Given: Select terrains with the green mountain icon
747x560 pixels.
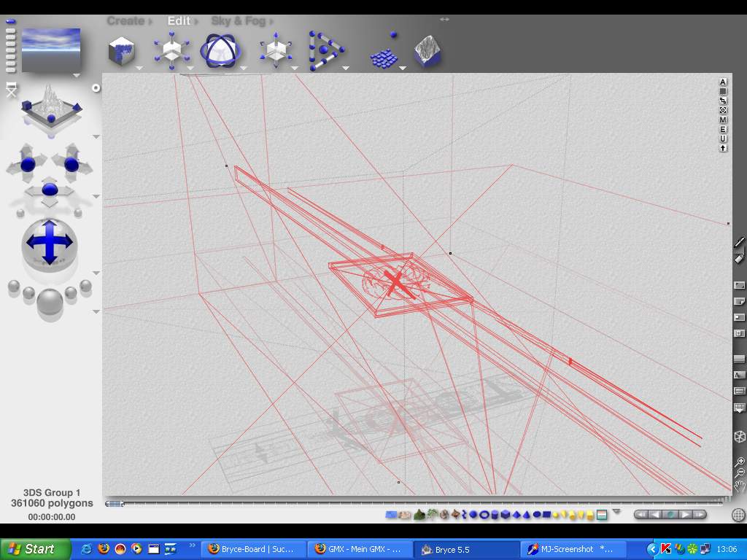Looking at the screenshot, I should [x=419, y=515].
